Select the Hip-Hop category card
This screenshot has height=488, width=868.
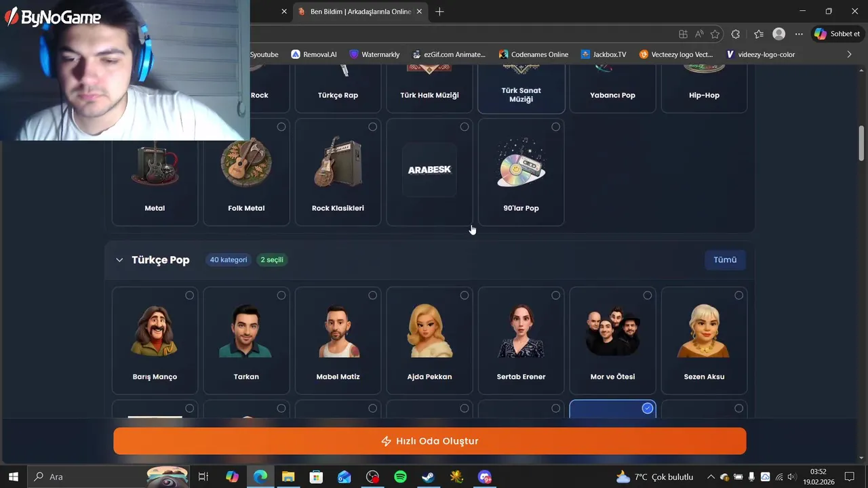click(704, 88)
